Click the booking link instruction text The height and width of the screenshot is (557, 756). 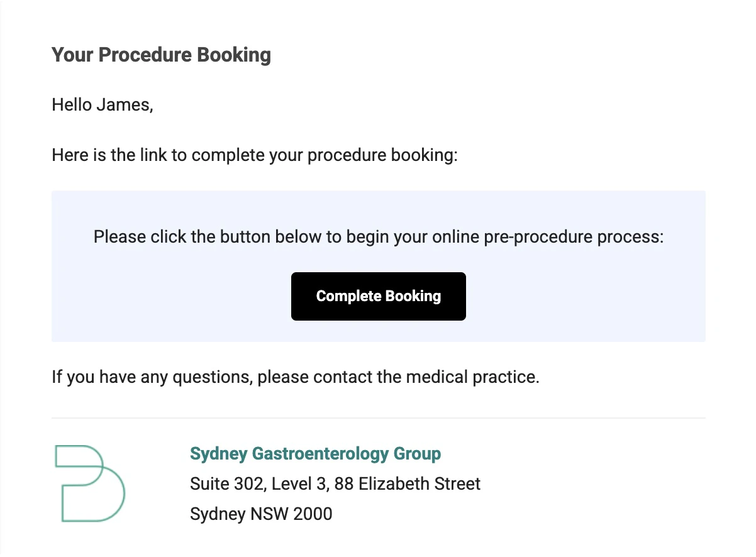pyautogui.click(x=255, y=155)
